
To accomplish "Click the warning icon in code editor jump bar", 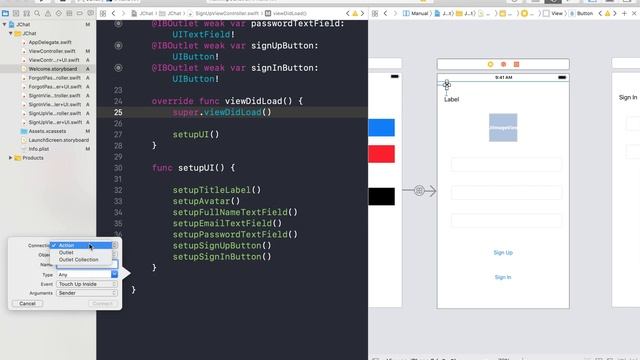I will point(355,13).
